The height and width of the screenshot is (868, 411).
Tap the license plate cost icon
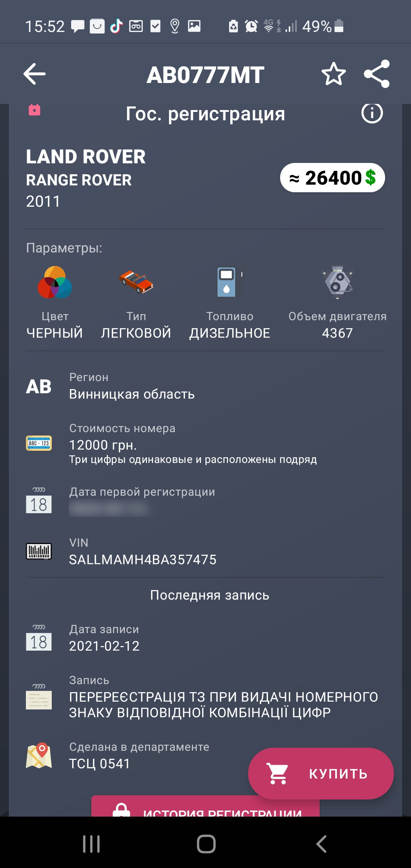(x=39, y=443)
